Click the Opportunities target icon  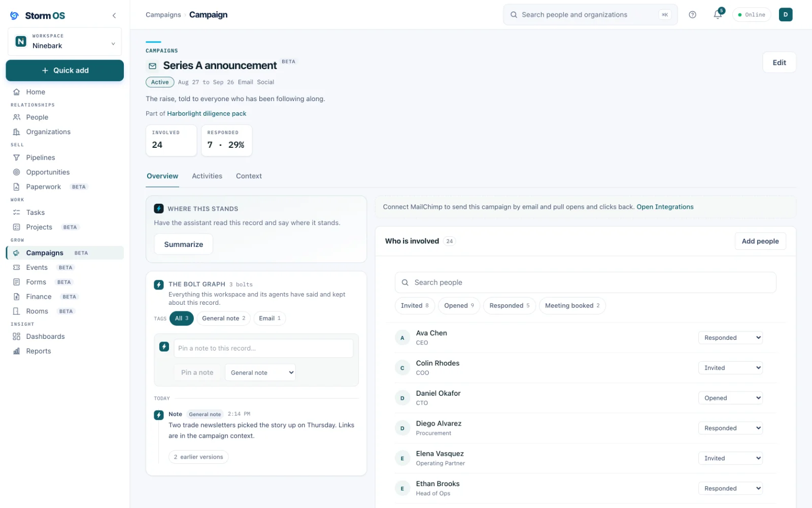tap(17, 172)
